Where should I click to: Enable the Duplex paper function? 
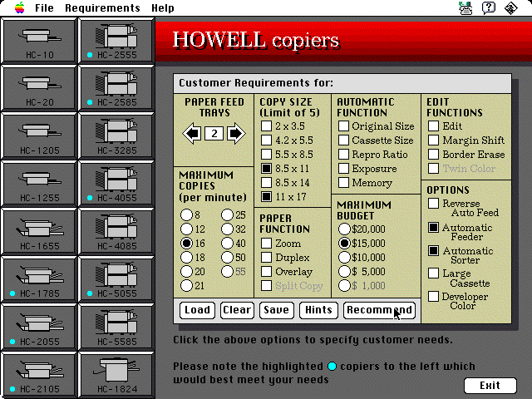(266, 258)
